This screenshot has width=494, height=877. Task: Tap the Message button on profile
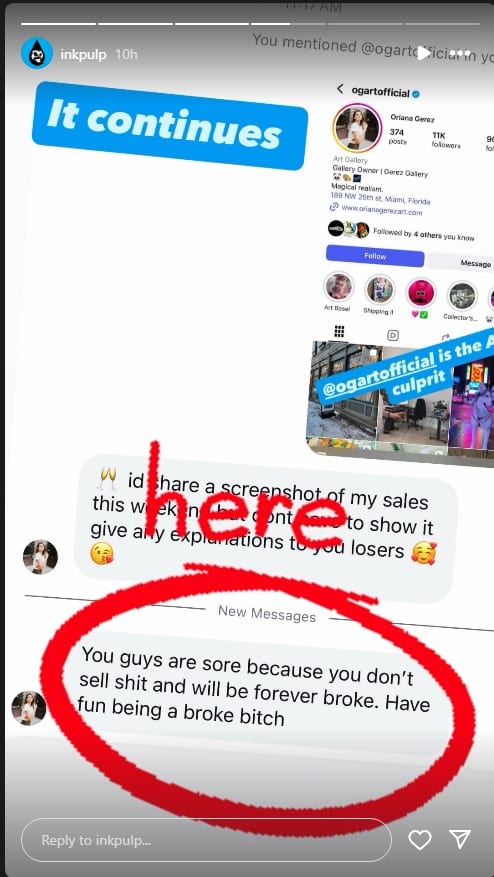(462, 262)
